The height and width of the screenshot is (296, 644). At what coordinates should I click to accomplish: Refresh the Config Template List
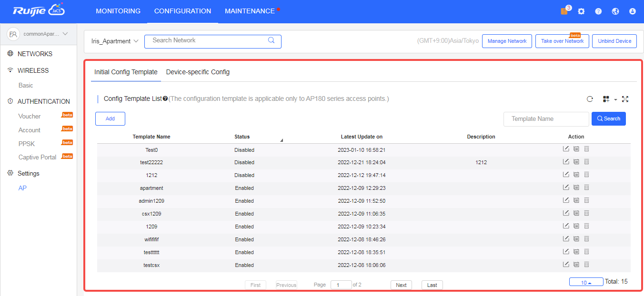pyautogui.click(x=590, y=99)
